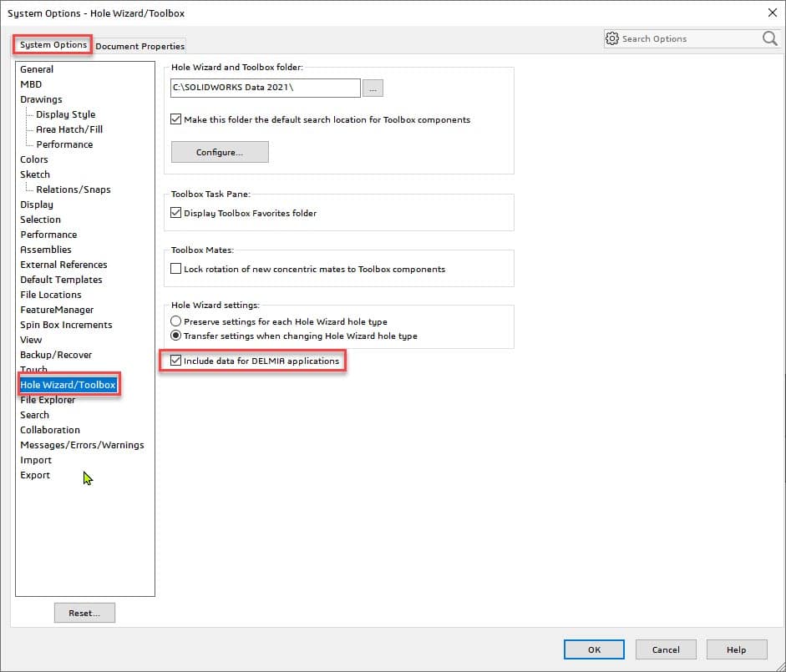Click the Configure button
786x672 pixels.
220,152
